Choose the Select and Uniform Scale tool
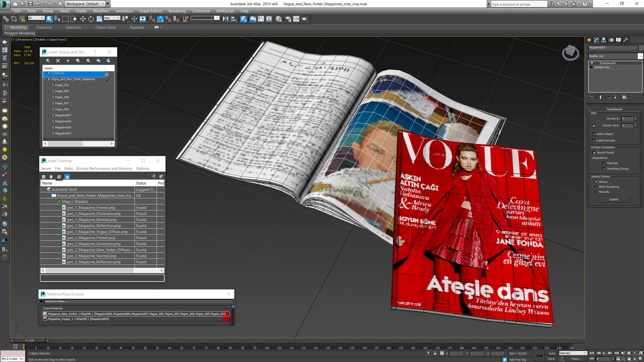 pyautogui.click(x=99, y=19)
